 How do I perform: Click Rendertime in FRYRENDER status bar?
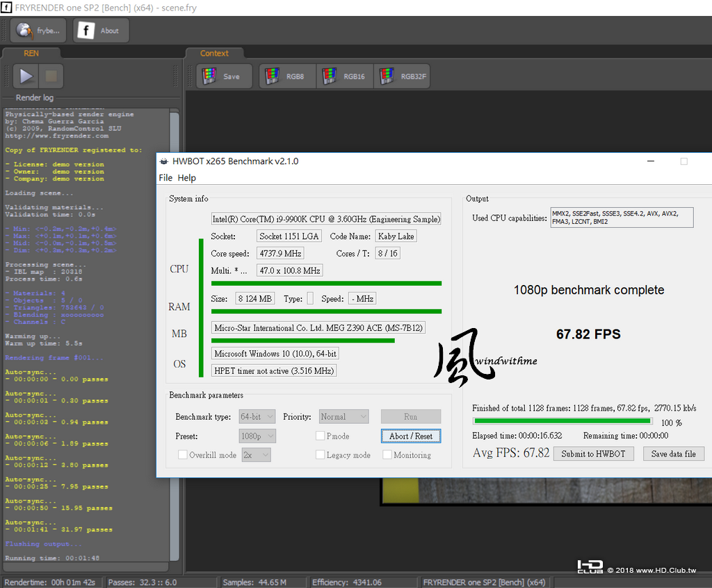point(49,582)
